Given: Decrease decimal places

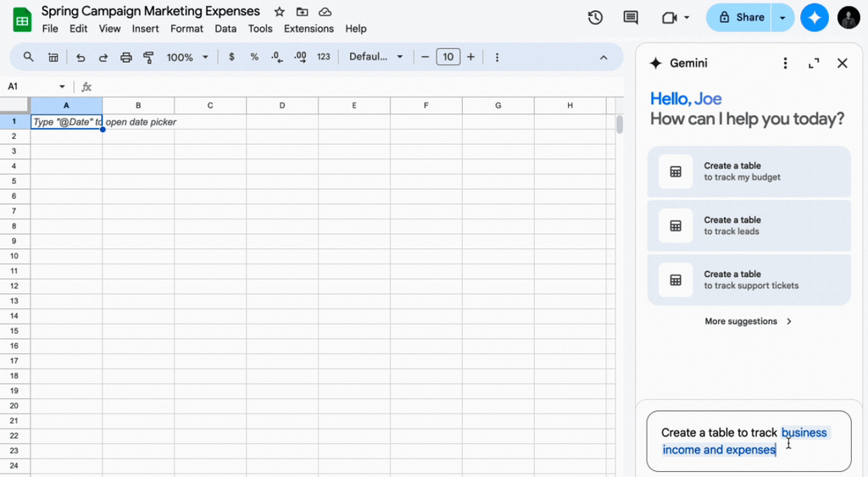Looking at the screenshot, I should [277, 57].
